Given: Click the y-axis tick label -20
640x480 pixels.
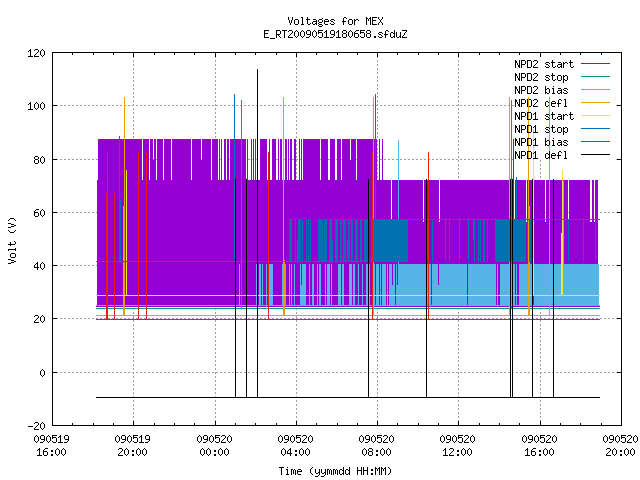Looking at the screenshot, I should coord(36,426).
